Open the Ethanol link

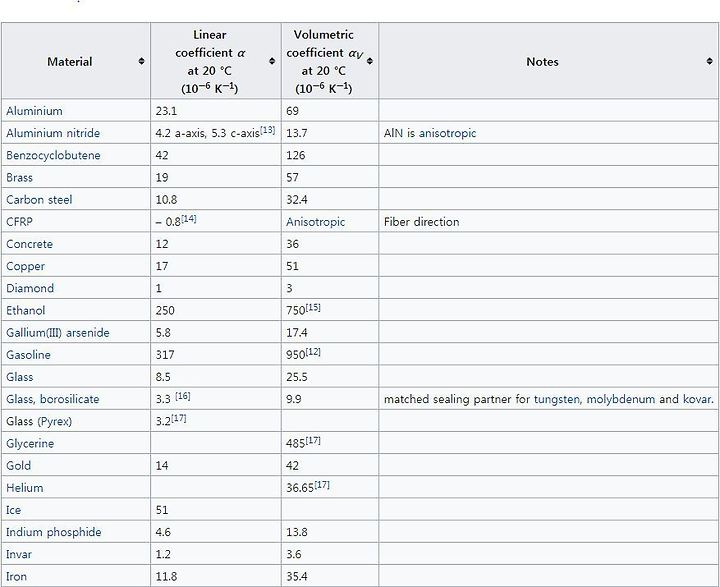(26, 310)
